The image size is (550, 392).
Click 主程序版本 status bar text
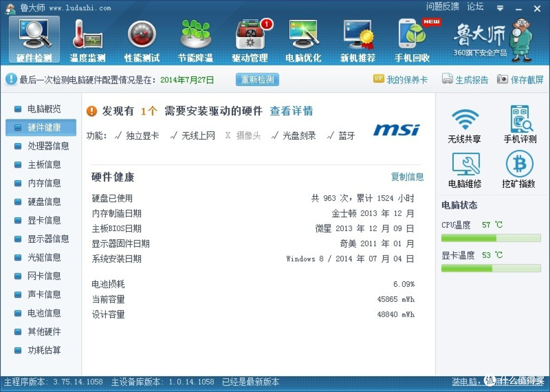pos(53,382)
